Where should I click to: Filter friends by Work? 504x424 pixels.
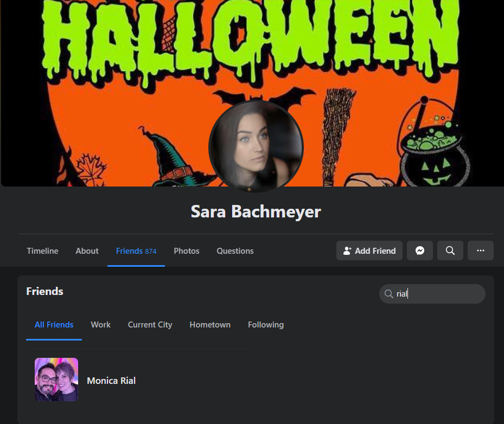[100, 325]
